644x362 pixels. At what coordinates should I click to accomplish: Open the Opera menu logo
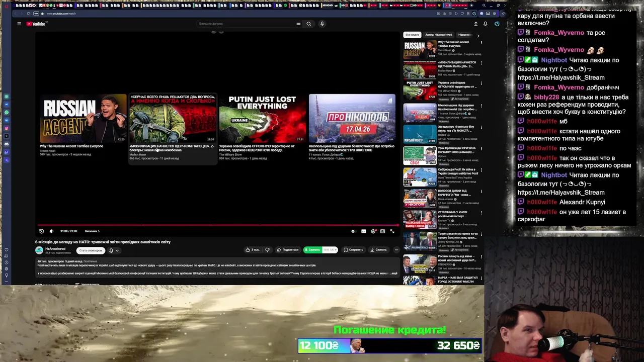click(7, 6)
